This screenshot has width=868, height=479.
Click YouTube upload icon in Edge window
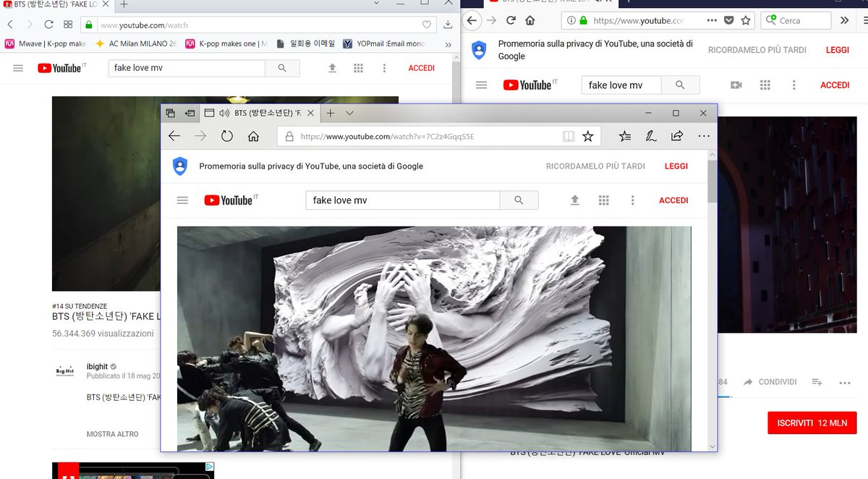point(575,200)
